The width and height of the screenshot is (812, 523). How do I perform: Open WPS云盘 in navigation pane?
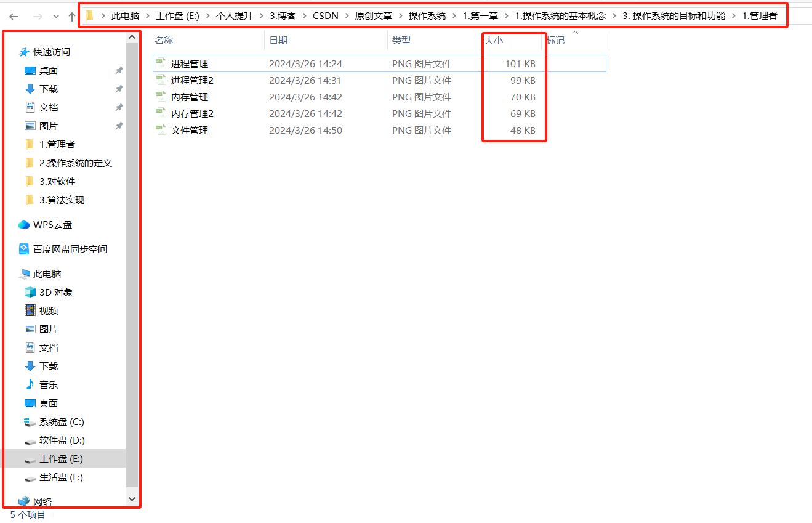pyautogui.click(x=53, y=225)
